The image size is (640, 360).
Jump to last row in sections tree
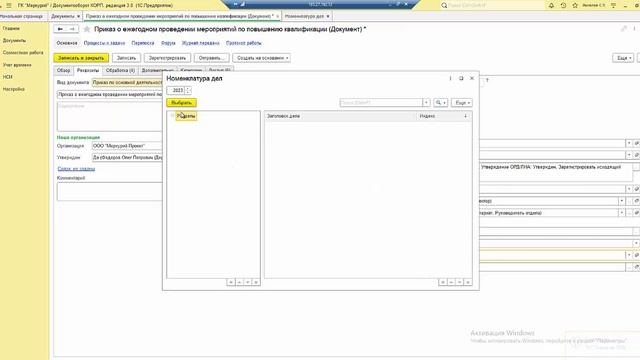(x=256, y=282)
